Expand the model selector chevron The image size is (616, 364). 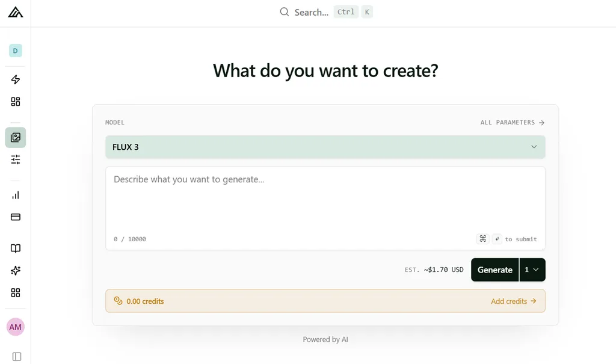coord(534,147)
